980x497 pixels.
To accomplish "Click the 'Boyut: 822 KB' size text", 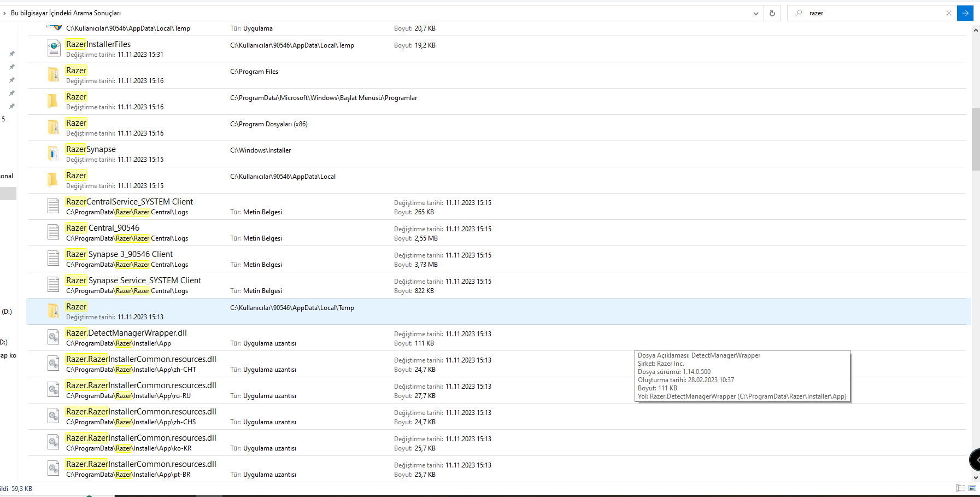I will tap(414, 291).
